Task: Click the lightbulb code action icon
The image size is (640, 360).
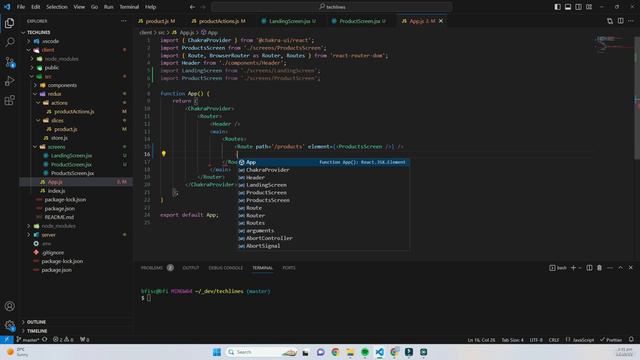Action: pyautogui.click(x=164, y=154)
